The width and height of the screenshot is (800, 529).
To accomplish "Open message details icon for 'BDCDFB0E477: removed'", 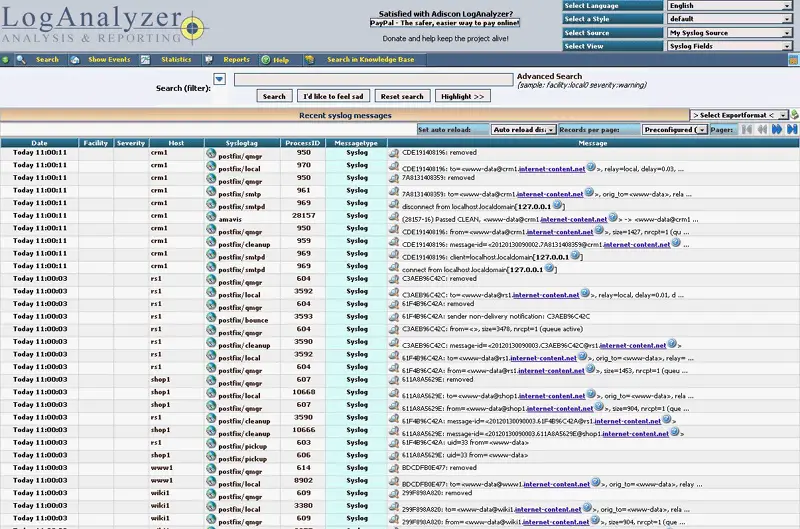I will (394, 468).
